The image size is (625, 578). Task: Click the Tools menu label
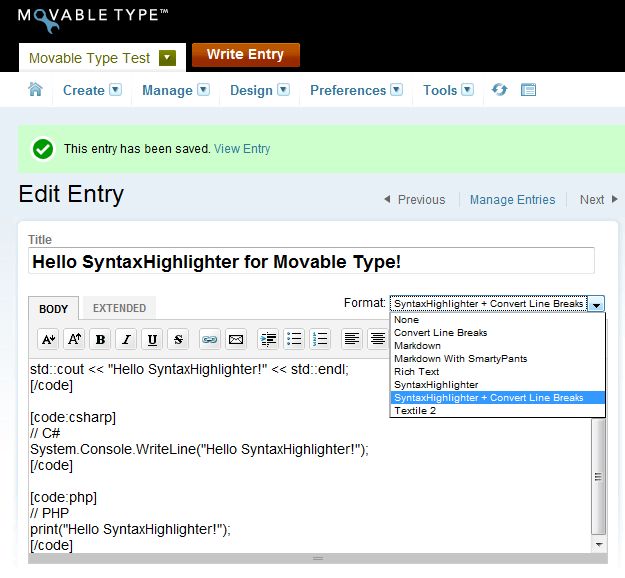440,90
